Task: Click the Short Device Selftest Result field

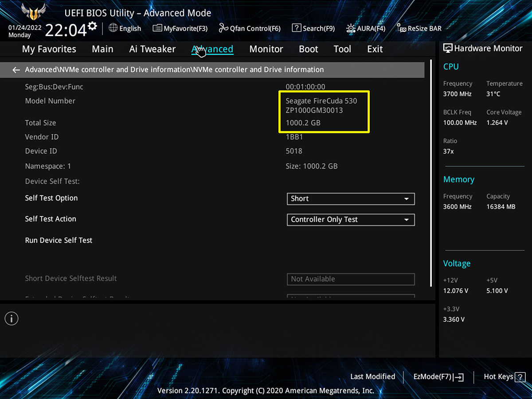Action: pyautogui.click(x=351, y=279)
